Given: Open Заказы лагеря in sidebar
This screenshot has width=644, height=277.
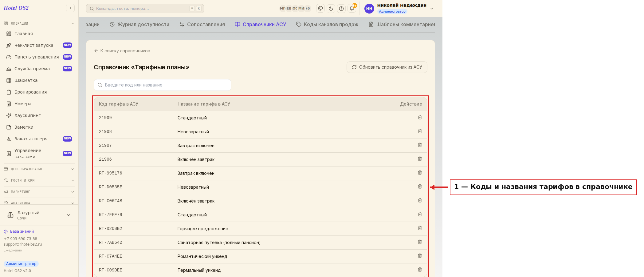Looking at the screenshot, I should [39, 139].
